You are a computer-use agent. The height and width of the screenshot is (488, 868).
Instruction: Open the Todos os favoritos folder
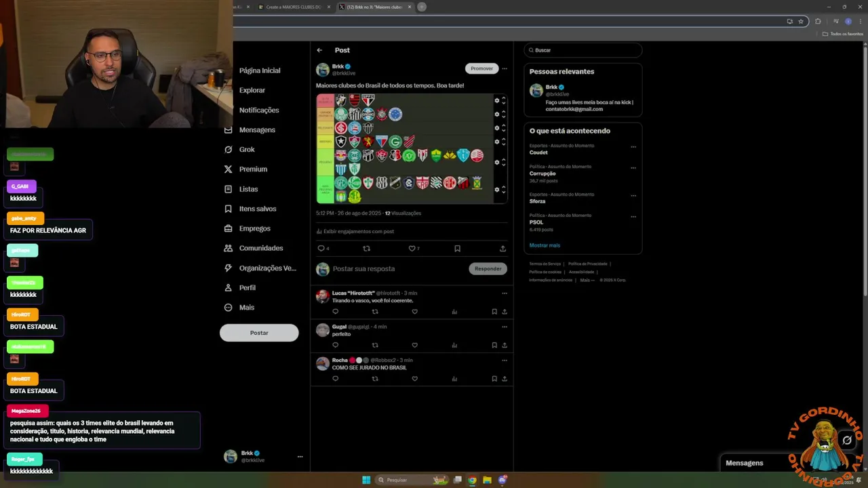point(843,34)
